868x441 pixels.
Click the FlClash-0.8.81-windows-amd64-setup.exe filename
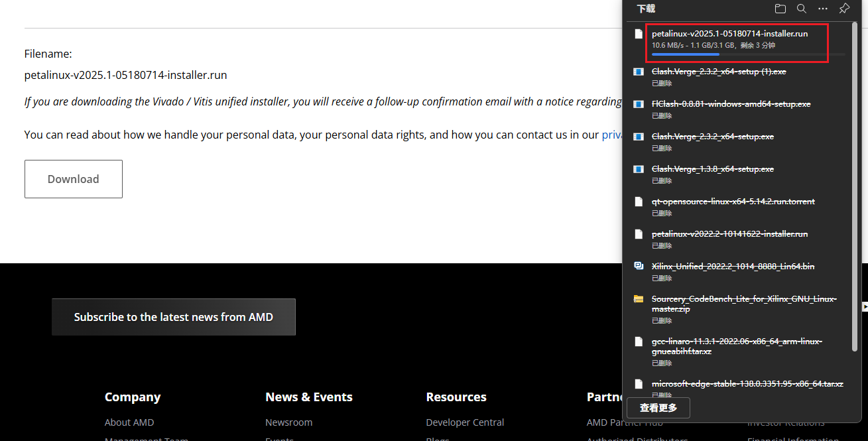(x=731, y=104)
